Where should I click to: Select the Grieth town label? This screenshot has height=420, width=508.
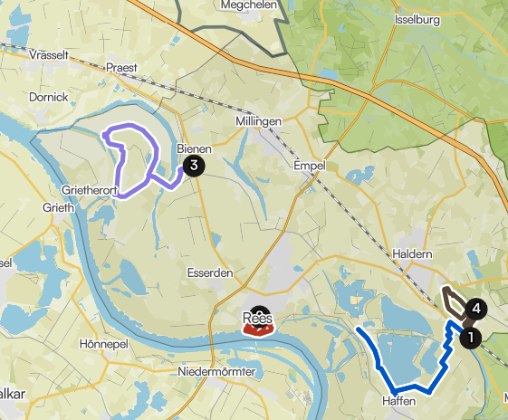click(x=58, y=207)
